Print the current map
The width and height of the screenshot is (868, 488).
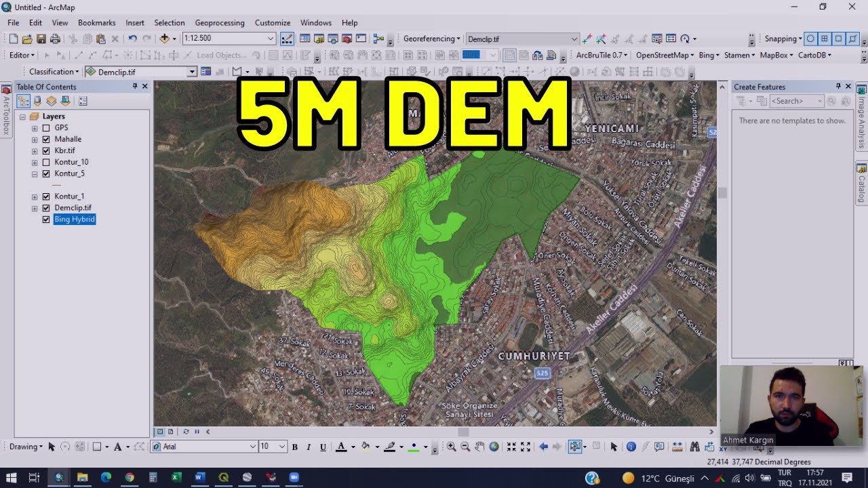(55, 39)
